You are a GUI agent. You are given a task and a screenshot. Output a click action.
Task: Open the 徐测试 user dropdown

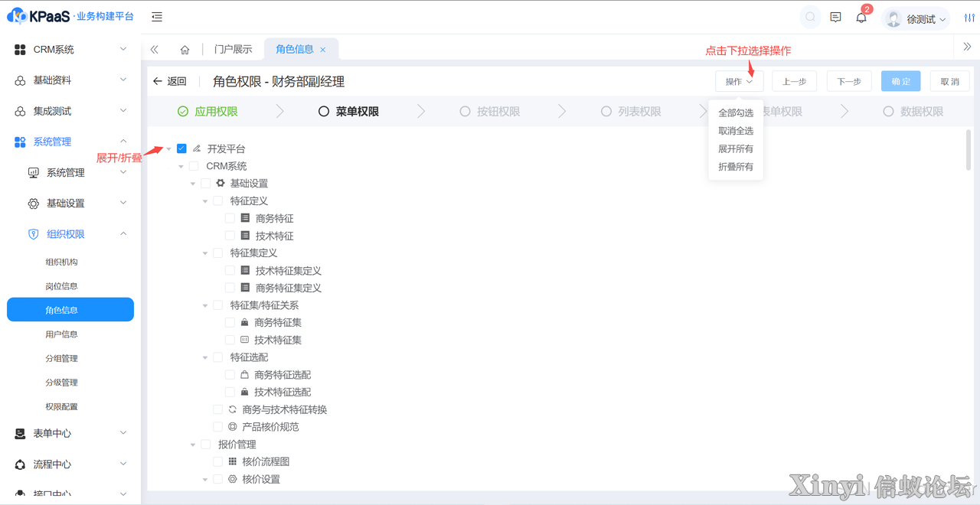(x=916, y=19)
